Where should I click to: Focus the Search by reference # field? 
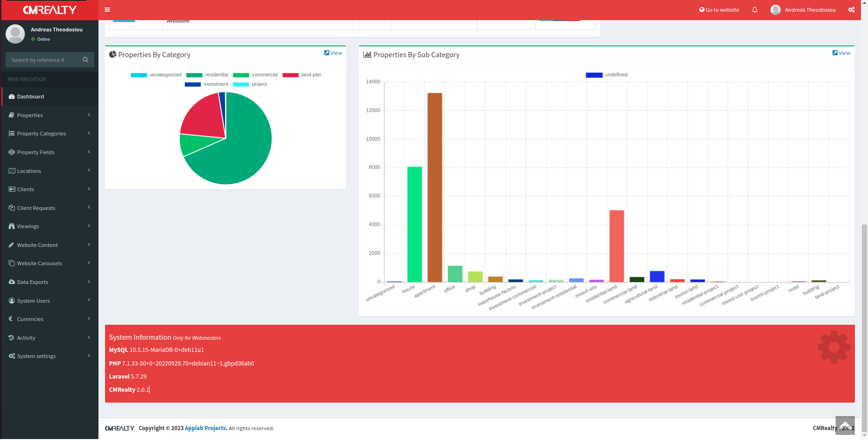[45, 60]
